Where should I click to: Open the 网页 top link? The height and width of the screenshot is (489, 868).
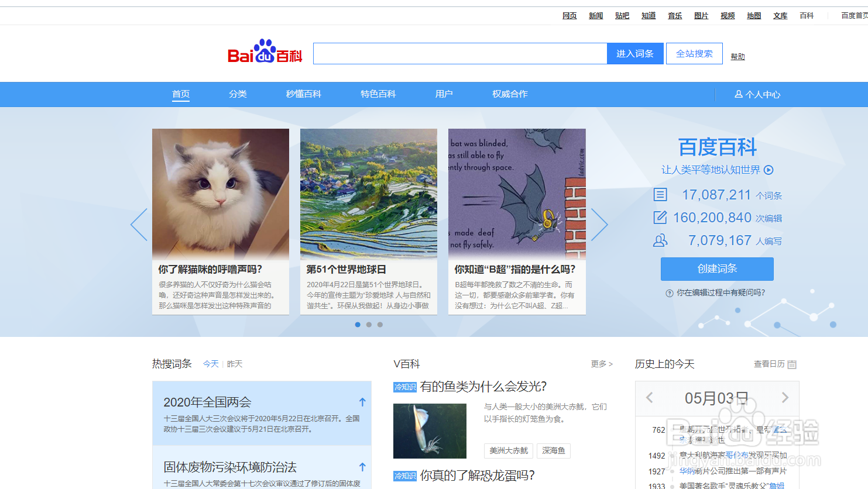(569, 16)
